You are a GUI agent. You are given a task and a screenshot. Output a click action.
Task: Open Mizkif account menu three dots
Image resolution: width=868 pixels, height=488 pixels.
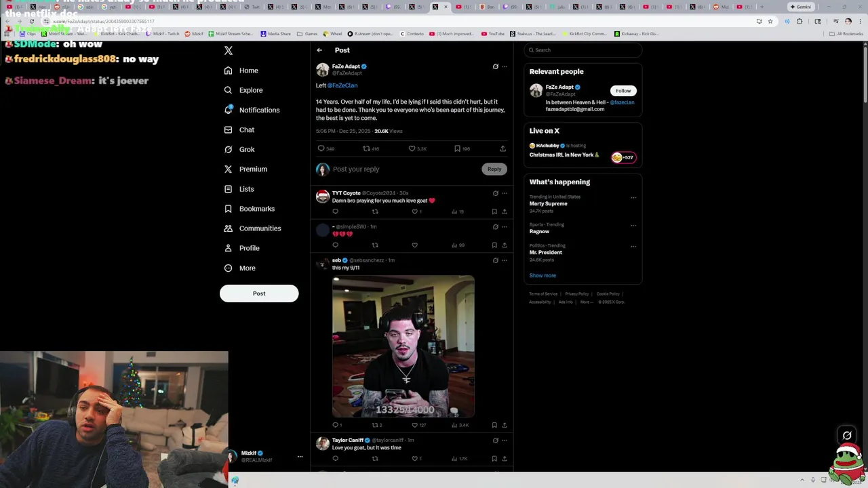click(300, 457)
